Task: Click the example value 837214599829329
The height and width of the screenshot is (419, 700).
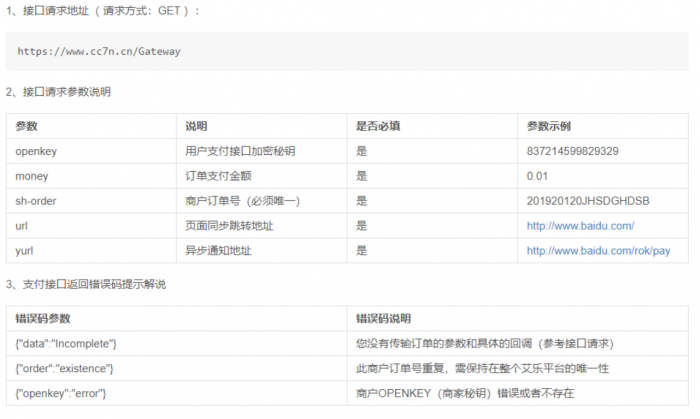Action: point(578,151)
